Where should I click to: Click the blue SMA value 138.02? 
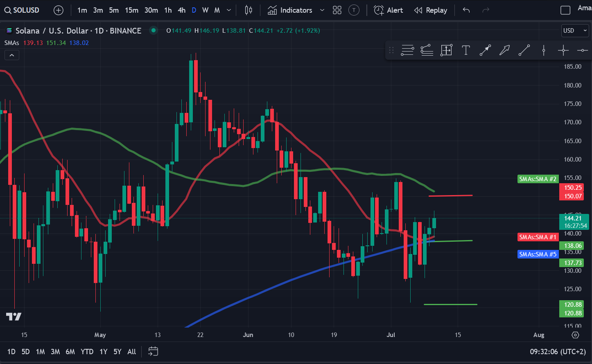click(79, 43)
